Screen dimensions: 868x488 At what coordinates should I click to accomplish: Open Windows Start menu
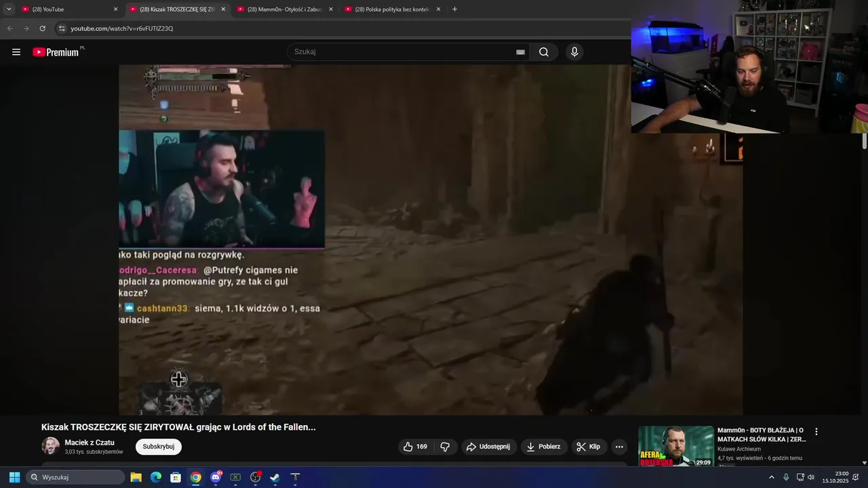[14, 477]
